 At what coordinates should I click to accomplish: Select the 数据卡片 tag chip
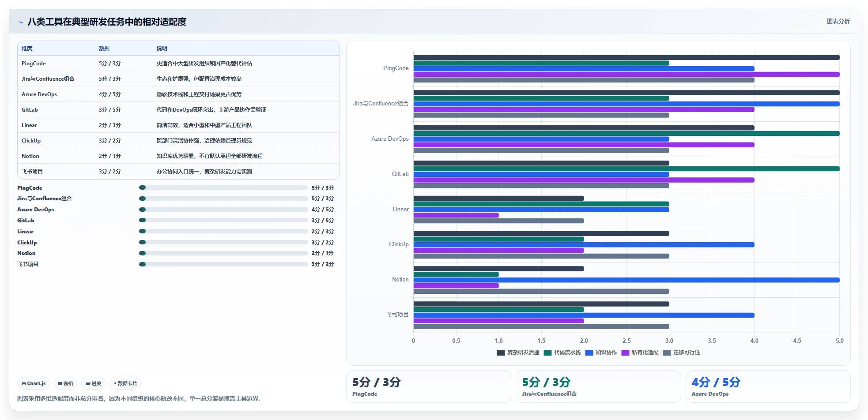coord(125,383)
